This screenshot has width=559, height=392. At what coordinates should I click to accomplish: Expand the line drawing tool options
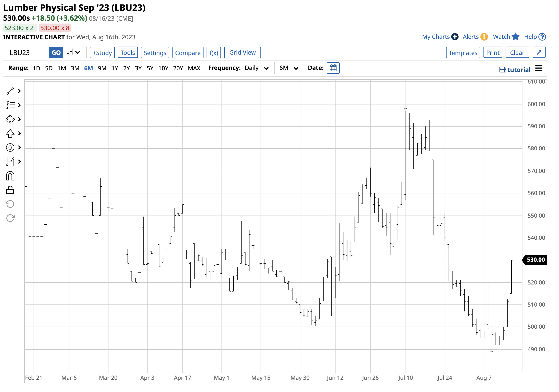tap(20, 91)
